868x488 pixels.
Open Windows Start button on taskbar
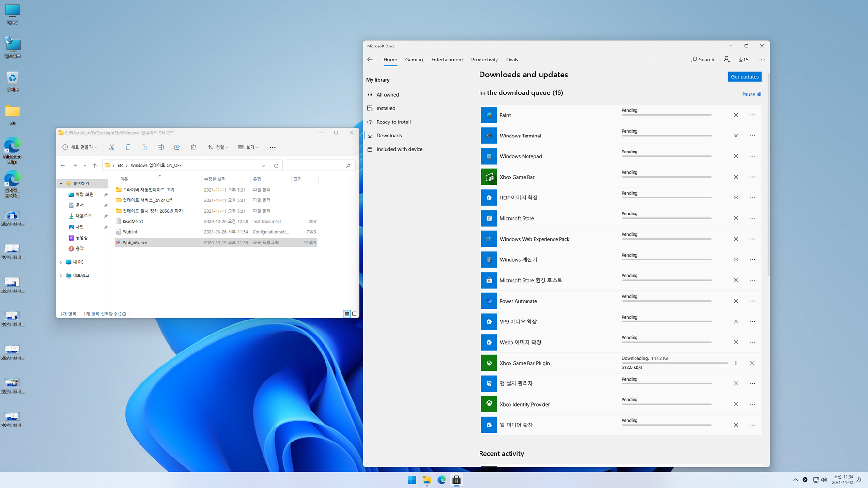coord(412,480)
